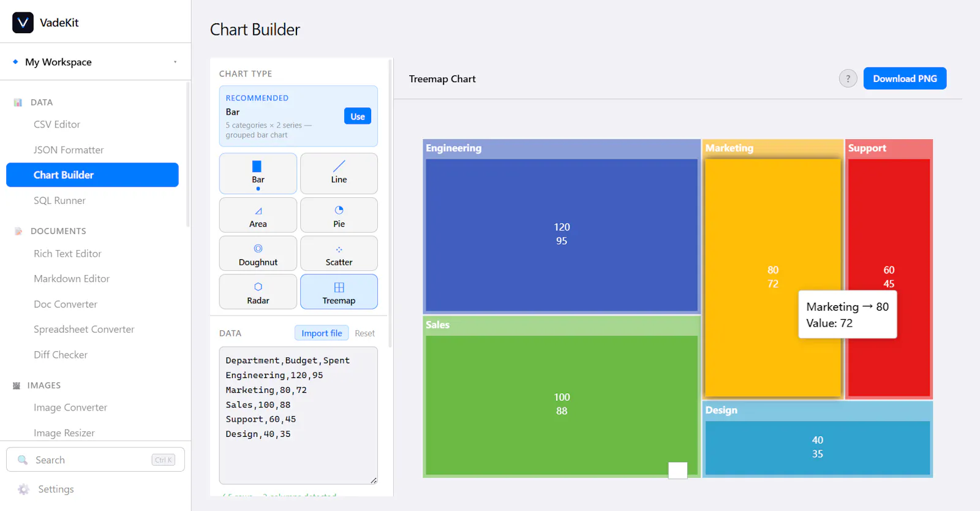This screenshot has width=980, height=511.
Task: Click the Design group header
Action: tap(818, 411)
